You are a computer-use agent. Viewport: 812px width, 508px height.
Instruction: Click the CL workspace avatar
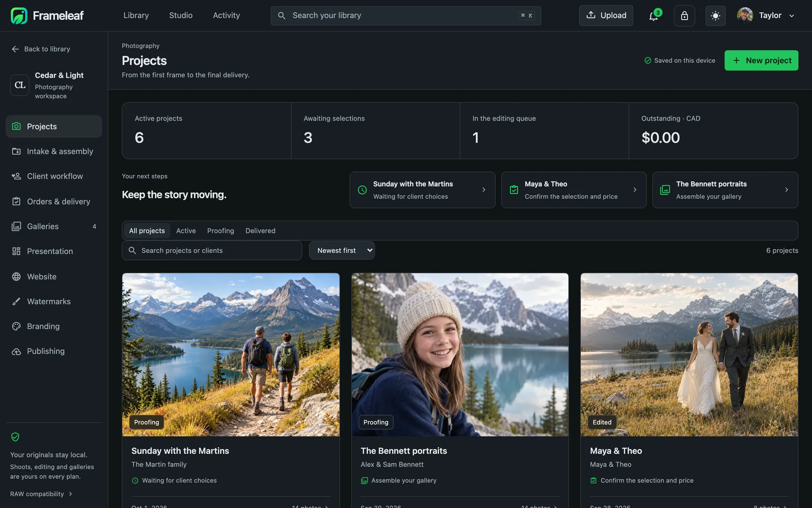point(20,85)
